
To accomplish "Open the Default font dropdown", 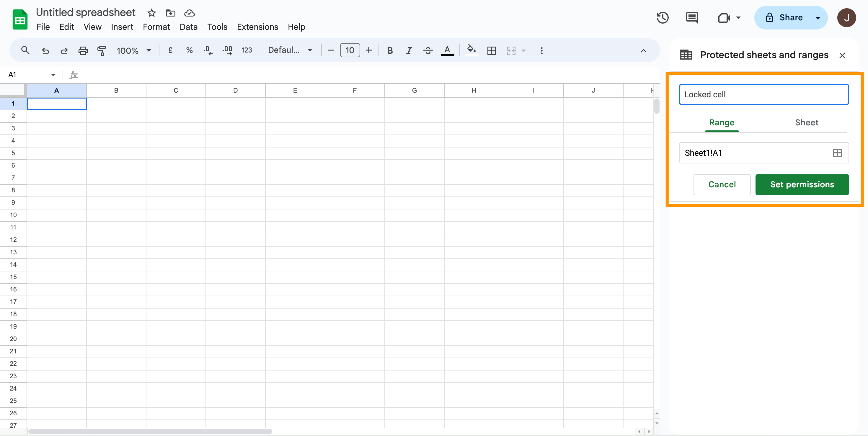I will 290,50.
